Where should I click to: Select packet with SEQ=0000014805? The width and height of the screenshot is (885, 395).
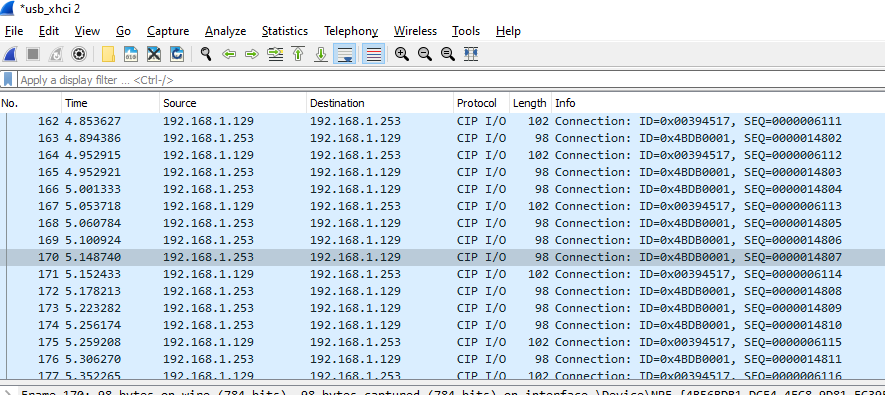tap(442, 223)
